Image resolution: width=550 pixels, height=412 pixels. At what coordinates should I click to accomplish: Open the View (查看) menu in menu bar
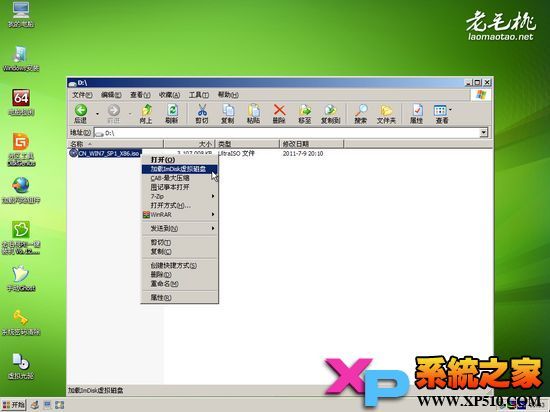tap(140, 95)
